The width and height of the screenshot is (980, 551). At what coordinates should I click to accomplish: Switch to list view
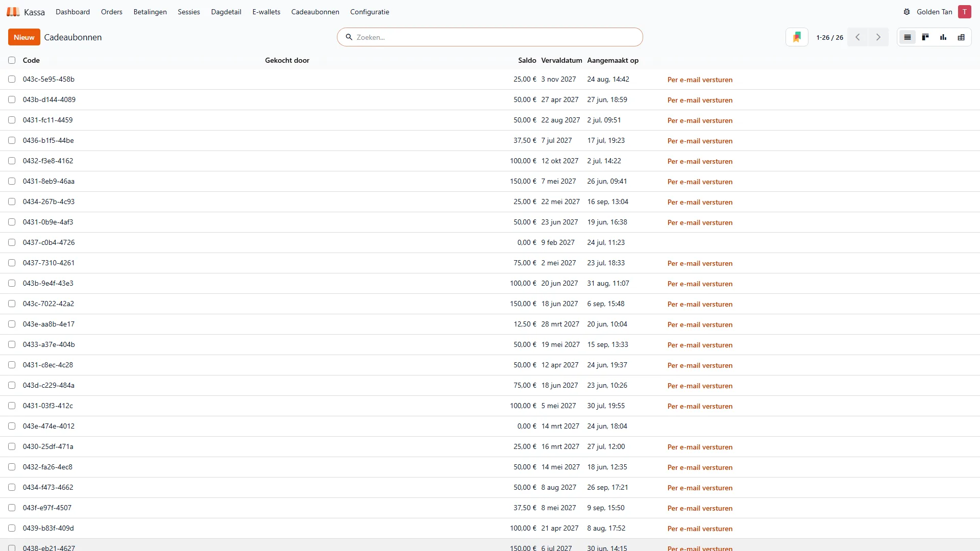[907, 37]
